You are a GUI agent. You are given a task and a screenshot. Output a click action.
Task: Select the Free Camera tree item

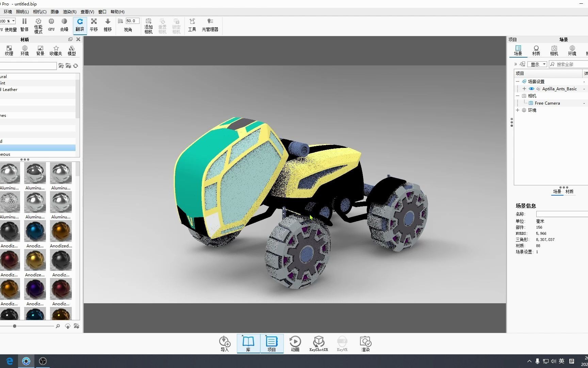pyautogui.click(x=547, y=103)
